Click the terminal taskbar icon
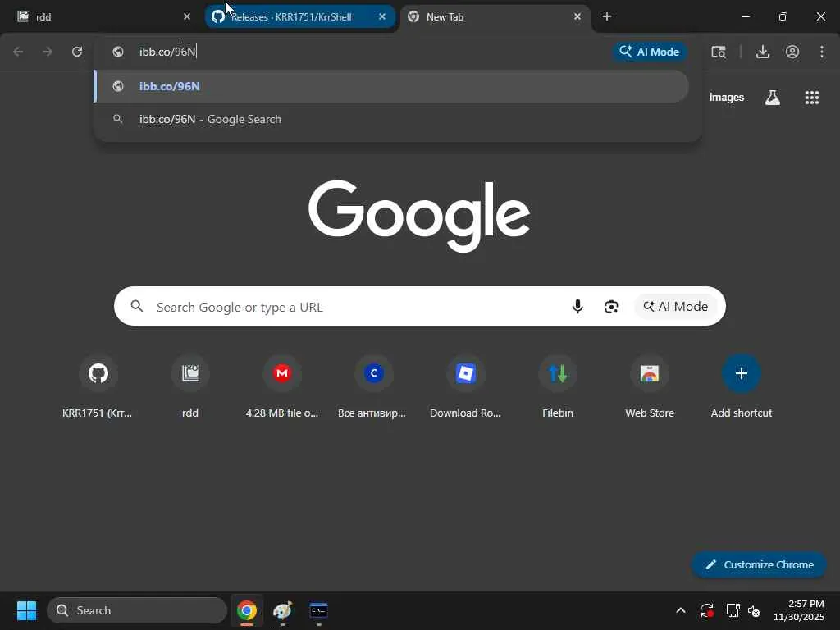840x630 pixels. [318, 610]
